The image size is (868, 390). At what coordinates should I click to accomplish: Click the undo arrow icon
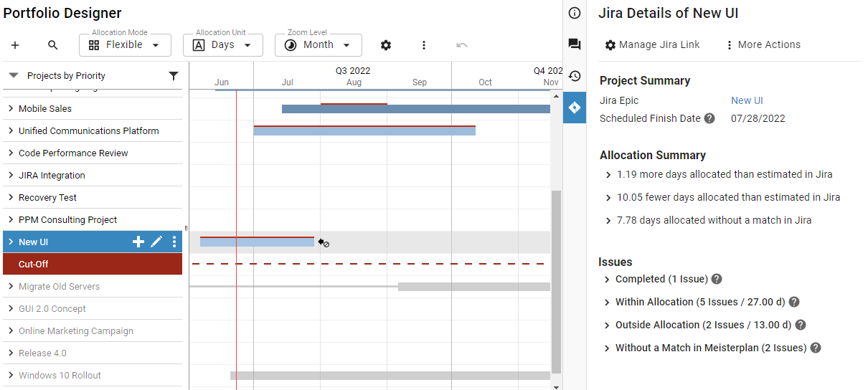pos(462,45)
